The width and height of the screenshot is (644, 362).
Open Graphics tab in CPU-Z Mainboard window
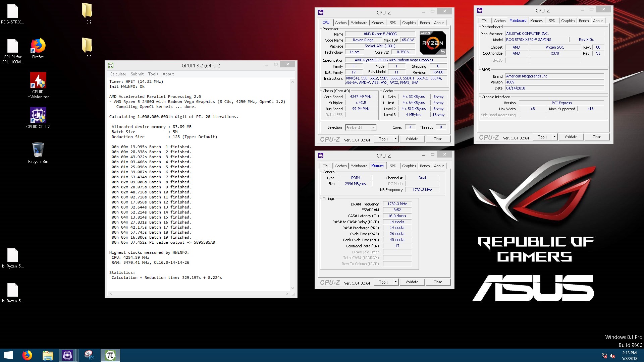(x=568, y=21)
